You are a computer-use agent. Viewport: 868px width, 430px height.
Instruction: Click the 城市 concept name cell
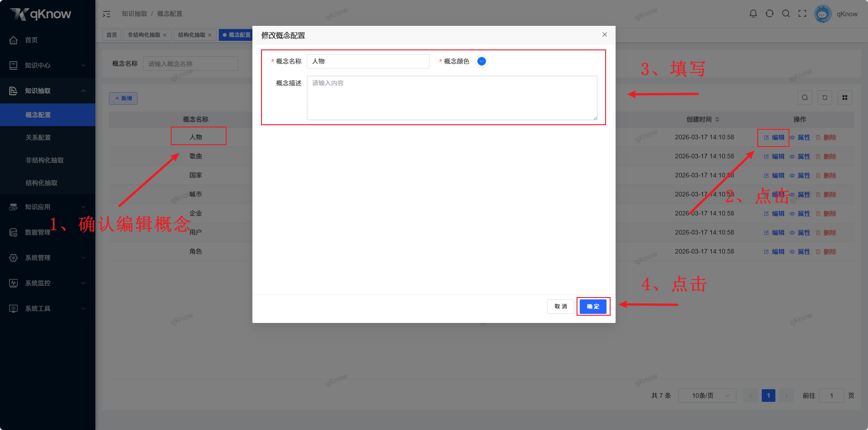(x=196, y=194)
